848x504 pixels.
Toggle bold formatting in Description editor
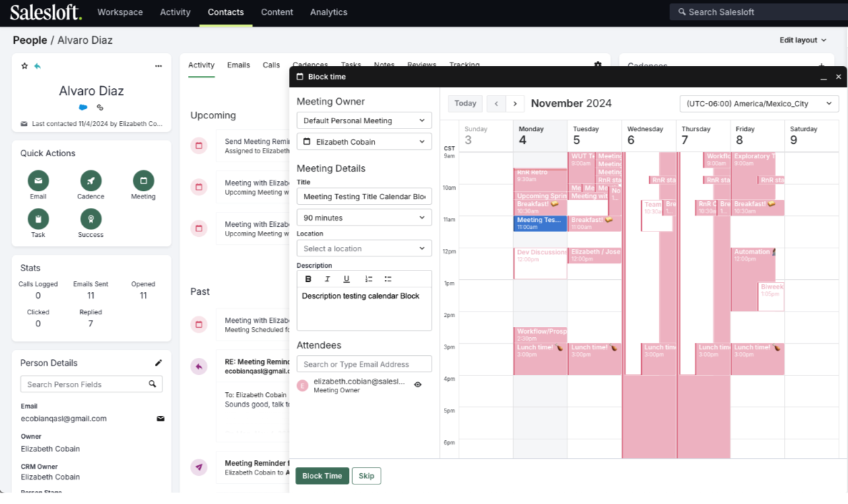point(308,279)
